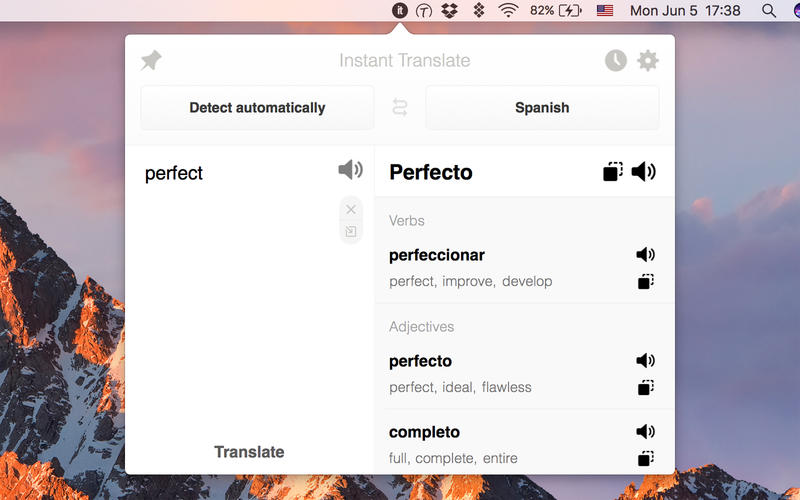Play pronunciation of adjective perfecto
This screenshot has height=500, width=800.
(646, 361)
